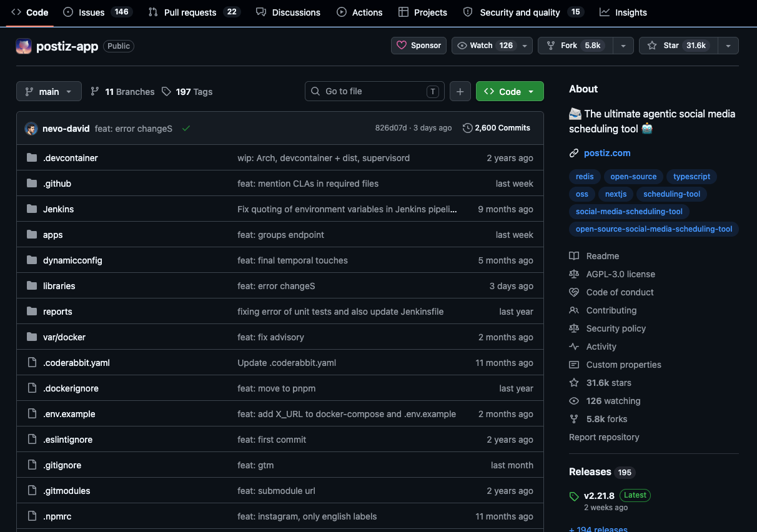Open the Code tab
757x532 pixels.
click(29, 12)
